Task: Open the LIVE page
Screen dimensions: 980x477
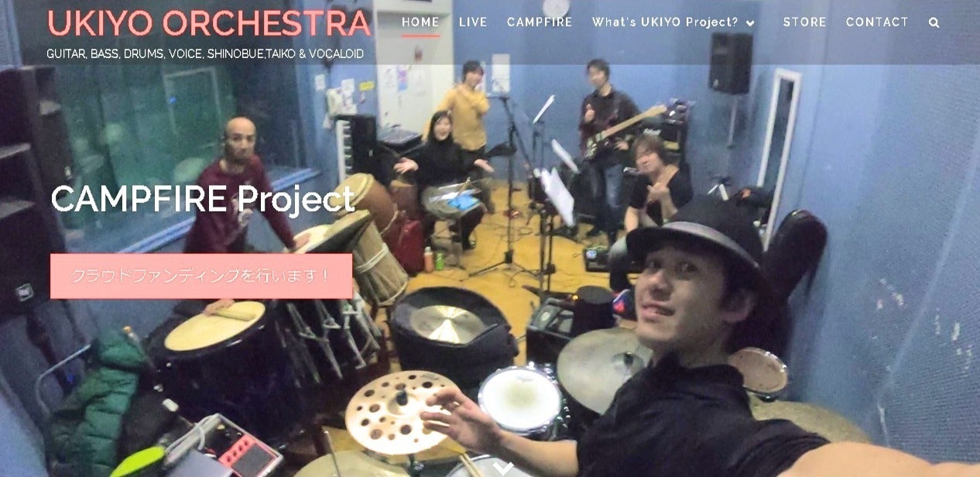Action: [473, 22]
